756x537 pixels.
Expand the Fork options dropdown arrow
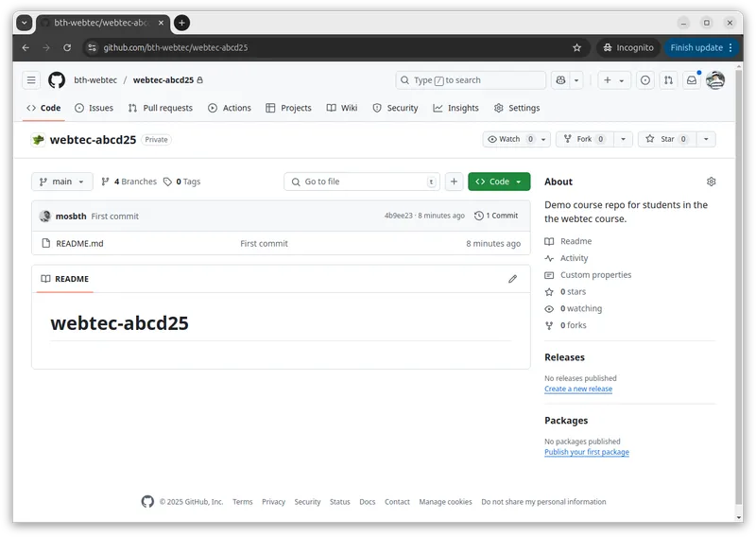(623, 139)
